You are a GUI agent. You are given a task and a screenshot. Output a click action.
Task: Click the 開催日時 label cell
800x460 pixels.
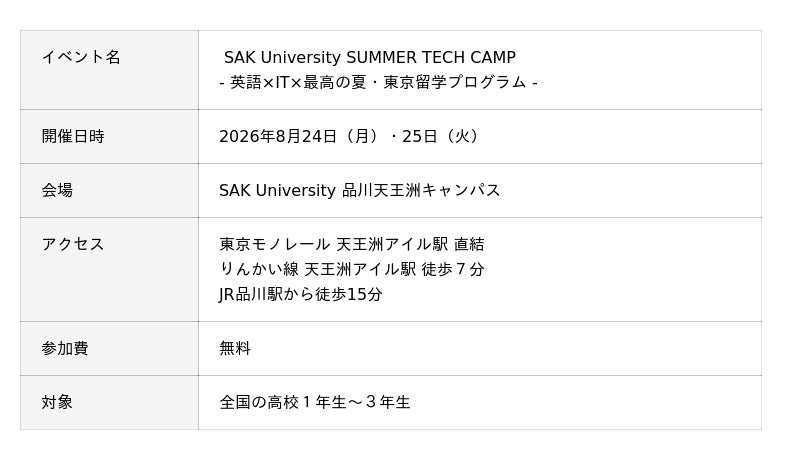click(109, 137)
